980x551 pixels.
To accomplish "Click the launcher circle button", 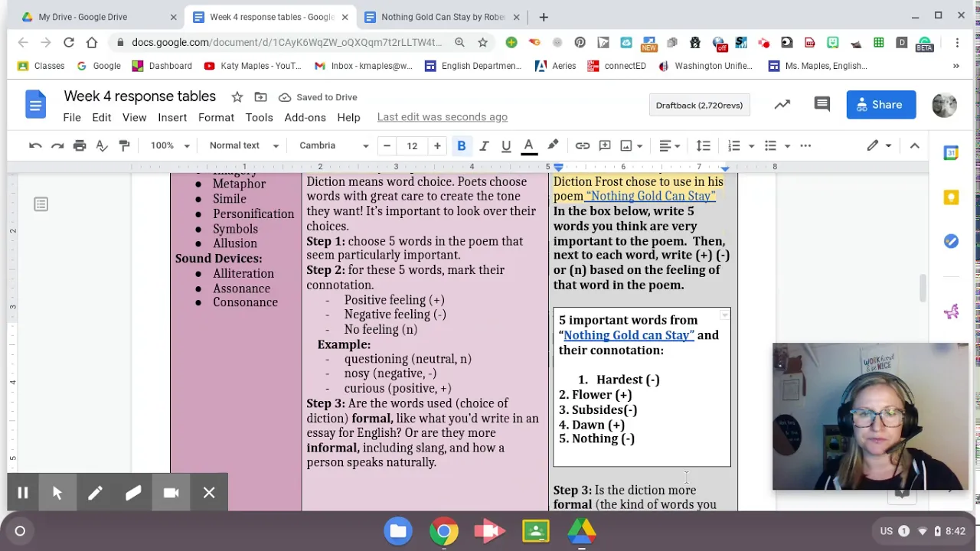I will tap(20, 531).
